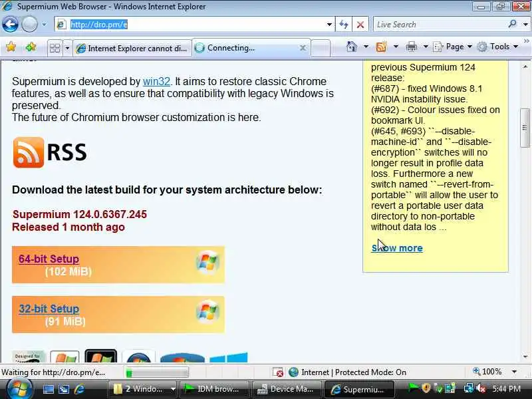Image resolution: width=532 pixels, height=399 pixels.
Task: Click the muted volume tray icon
Action: [x=480, y=388]
